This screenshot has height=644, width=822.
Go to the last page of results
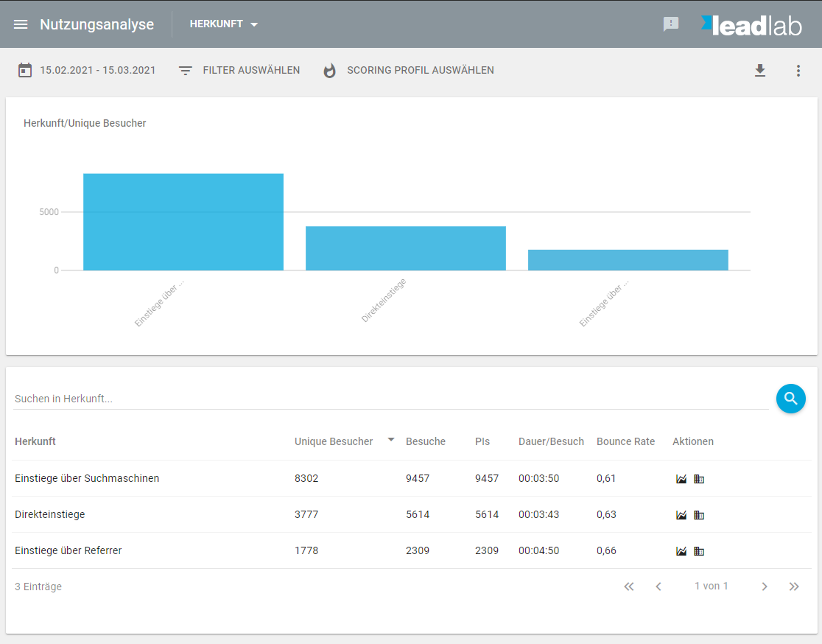pos(794,587)
